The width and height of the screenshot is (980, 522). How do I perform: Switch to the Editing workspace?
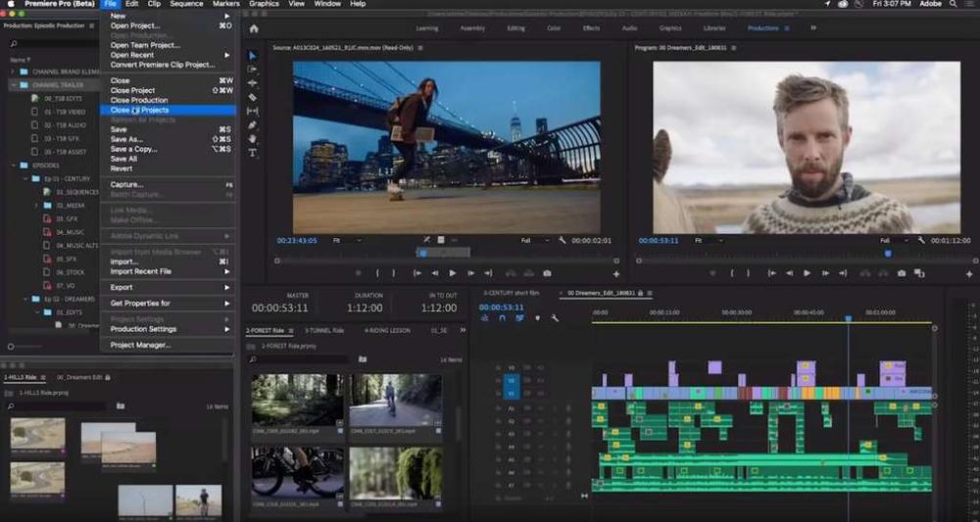coord(515,28)
